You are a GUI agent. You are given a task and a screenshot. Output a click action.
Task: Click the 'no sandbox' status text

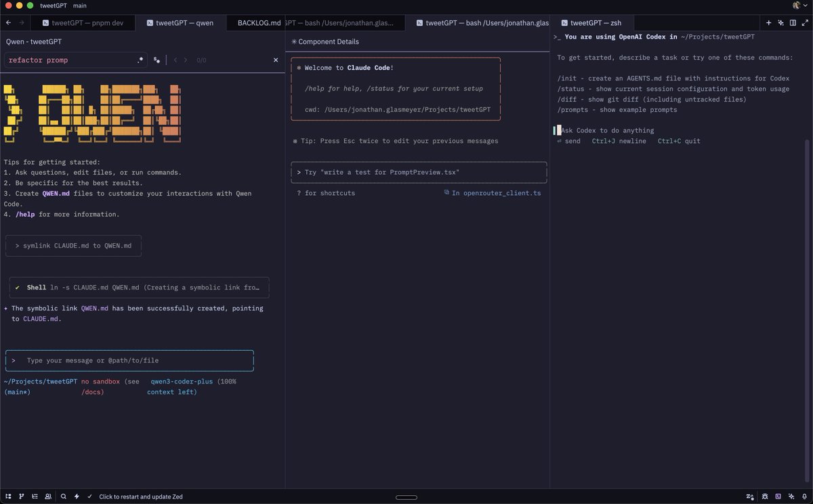pos(100,381)
